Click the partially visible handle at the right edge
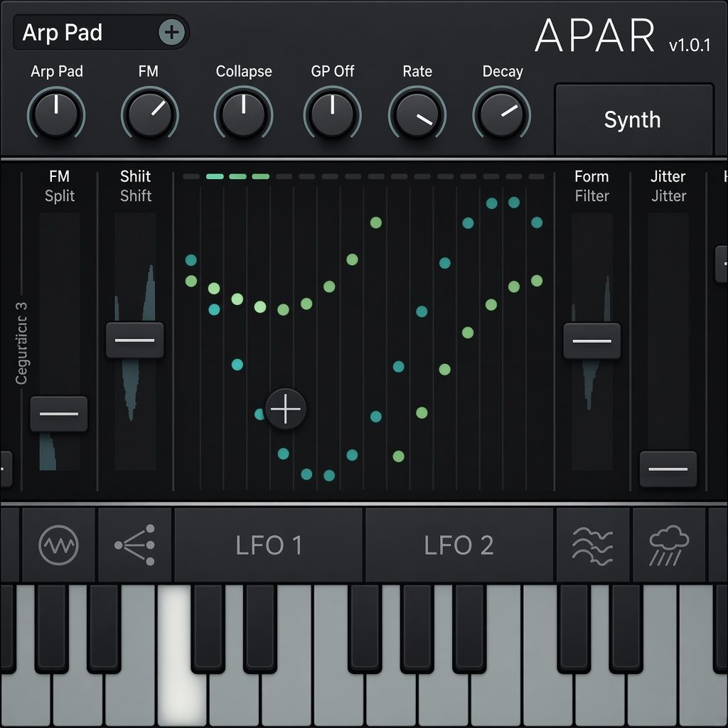 (722, 264)
